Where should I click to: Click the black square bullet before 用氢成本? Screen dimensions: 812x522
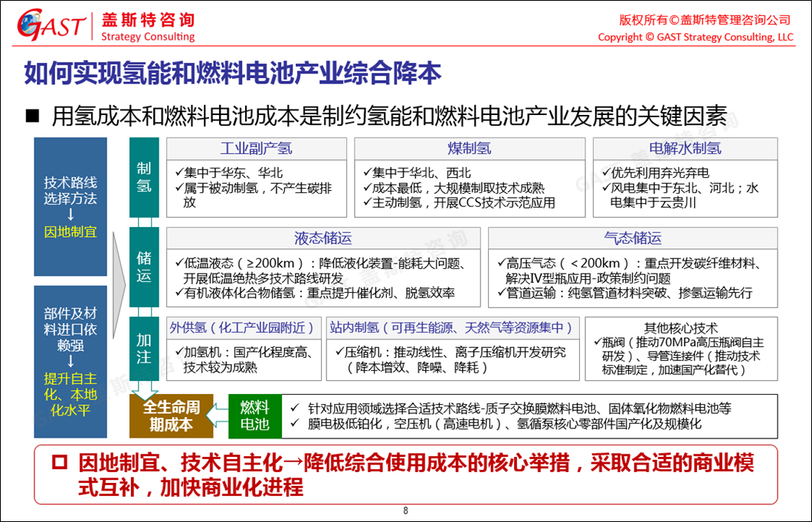coord(32,117)
